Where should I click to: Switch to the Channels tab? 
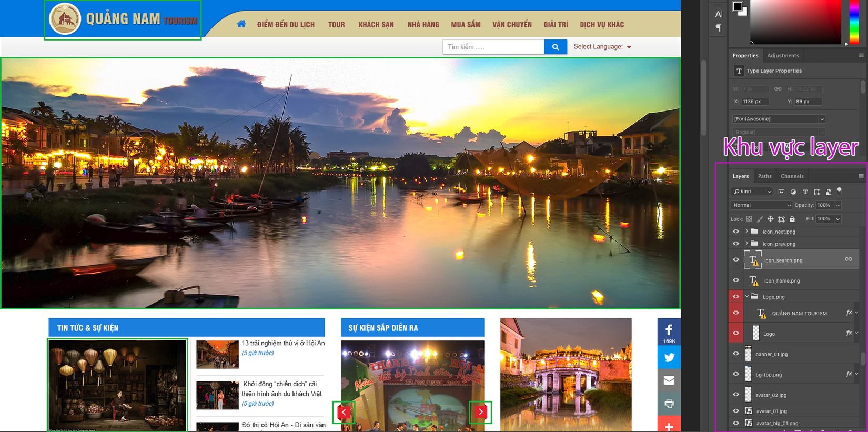click(792, 176)
